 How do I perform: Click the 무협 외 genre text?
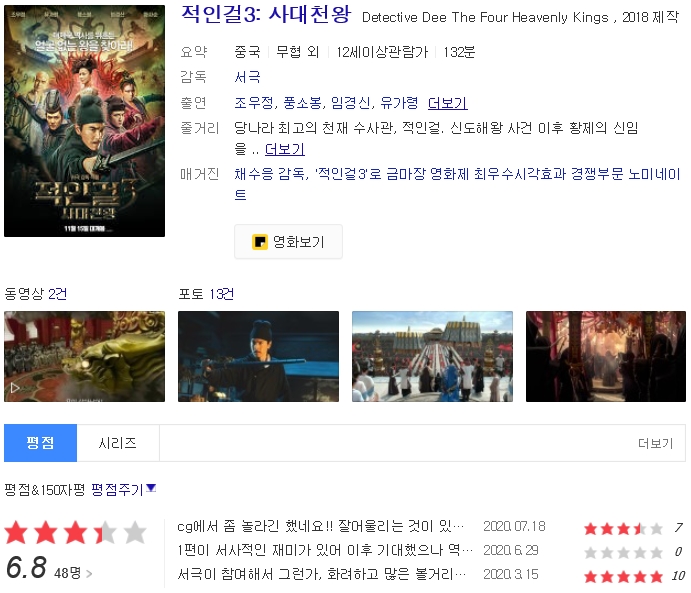pyautogui.click(x=297, y=52)
